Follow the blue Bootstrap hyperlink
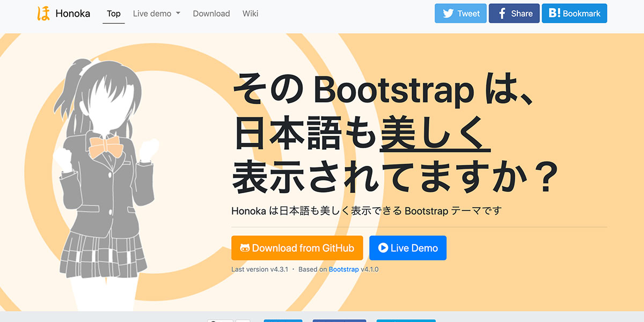Viewport: 644px width, 322px height. (x=343, y=269)
